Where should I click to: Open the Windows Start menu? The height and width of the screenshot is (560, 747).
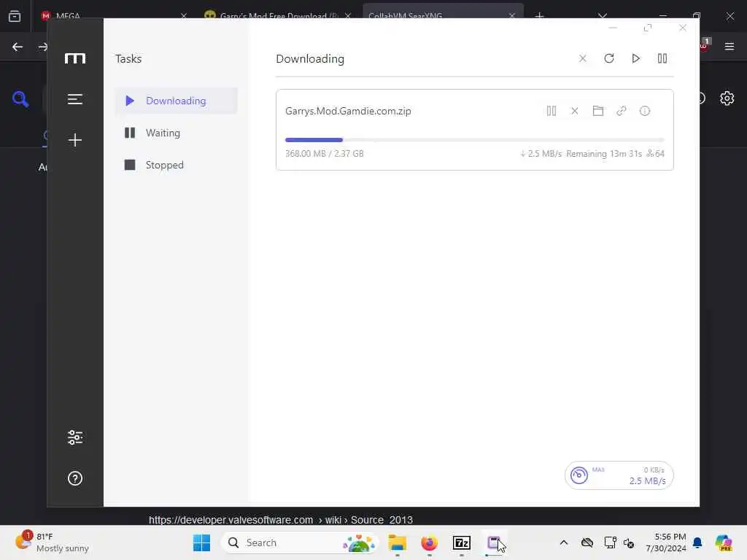[x=201, y=542]
